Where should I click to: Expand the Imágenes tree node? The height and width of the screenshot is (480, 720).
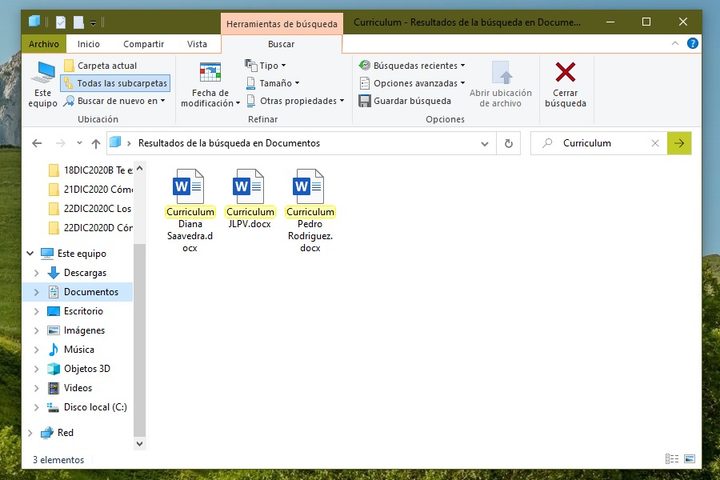coord(36,331)
